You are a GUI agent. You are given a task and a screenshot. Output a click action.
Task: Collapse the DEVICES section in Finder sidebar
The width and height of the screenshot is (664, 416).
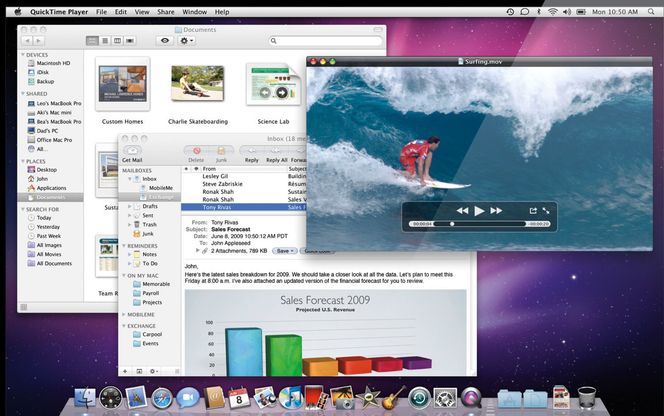pos(23,55)
